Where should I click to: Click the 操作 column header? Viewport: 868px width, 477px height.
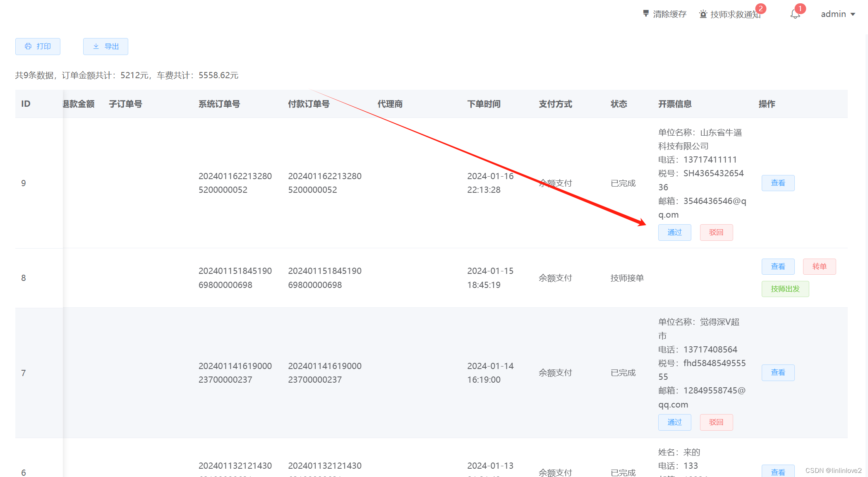(767, 104)
